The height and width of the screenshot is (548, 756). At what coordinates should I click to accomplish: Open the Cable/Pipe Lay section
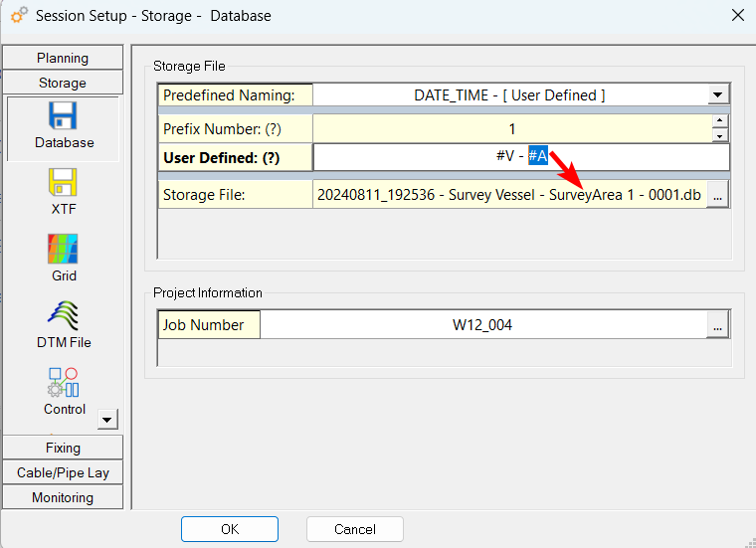[x=63, y=472]
